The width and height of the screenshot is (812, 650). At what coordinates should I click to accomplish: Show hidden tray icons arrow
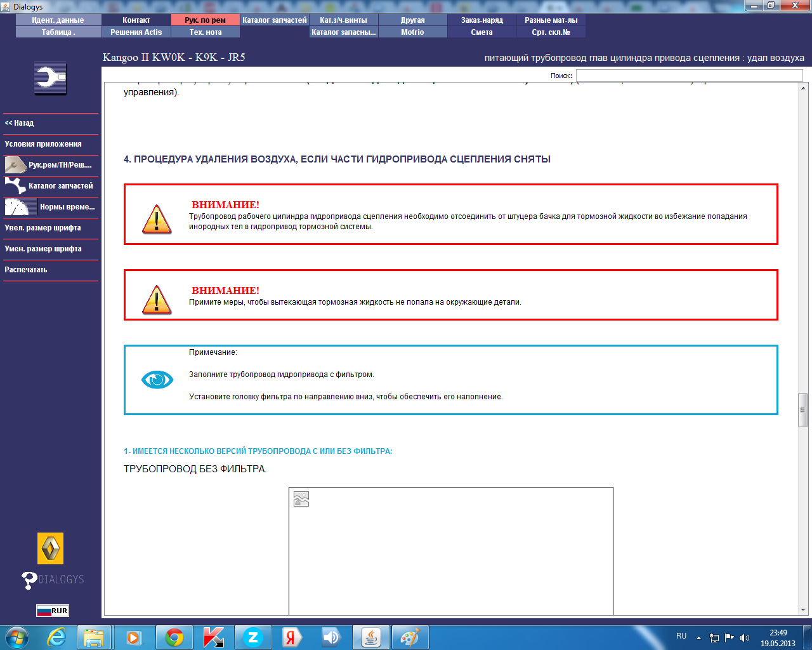coord(698,638)
